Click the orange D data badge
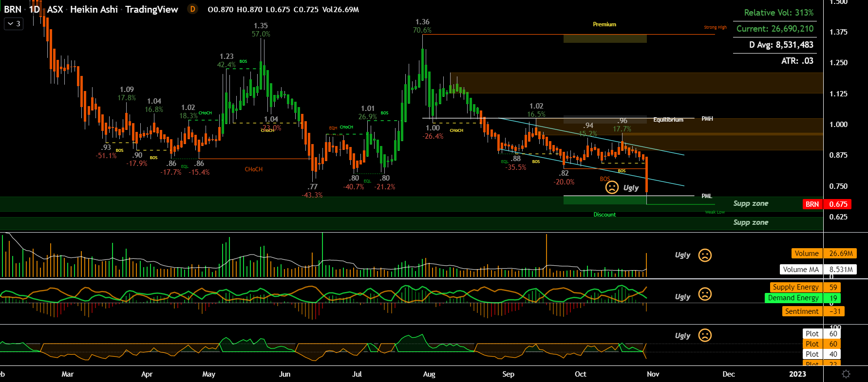The width and height of the screenshot is (868, 382). pyautogui.click(x=193, y=9)
